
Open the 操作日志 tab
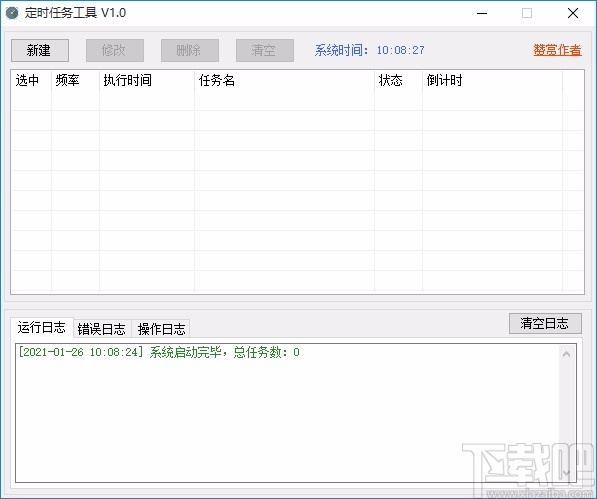(x=161, y=329)
